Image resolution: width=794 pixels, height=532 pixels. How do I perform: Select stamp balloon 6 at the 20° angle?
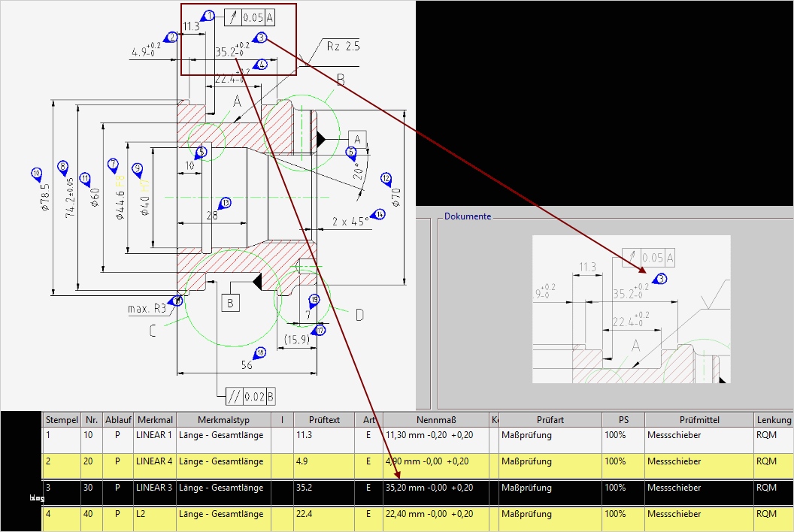tap(351, 153)
